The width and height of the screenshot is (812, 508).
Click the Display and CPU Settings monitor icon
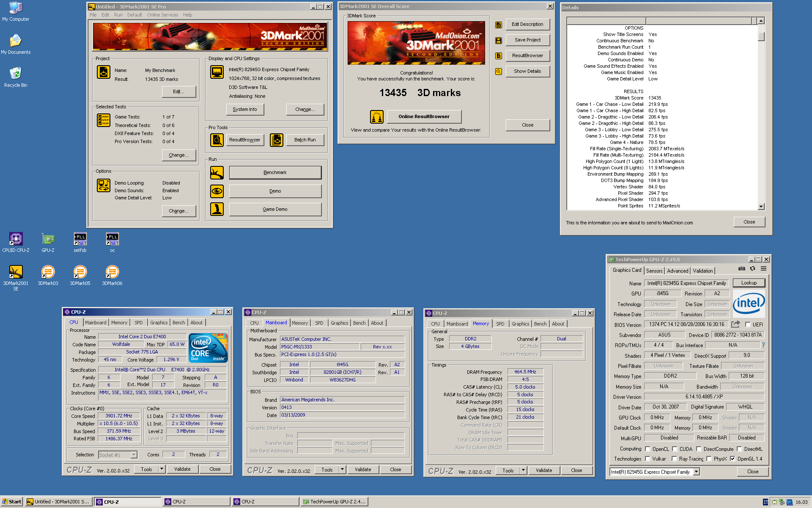pyautogui.click(x=217, y=72)
